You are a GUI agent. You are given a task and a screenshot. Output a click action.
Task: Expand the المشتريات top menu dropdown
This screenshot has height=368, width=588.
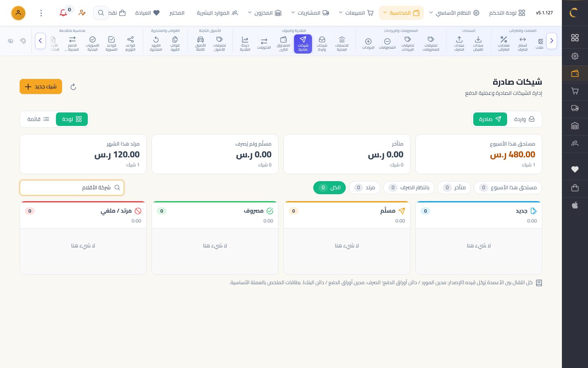(310, 13)
